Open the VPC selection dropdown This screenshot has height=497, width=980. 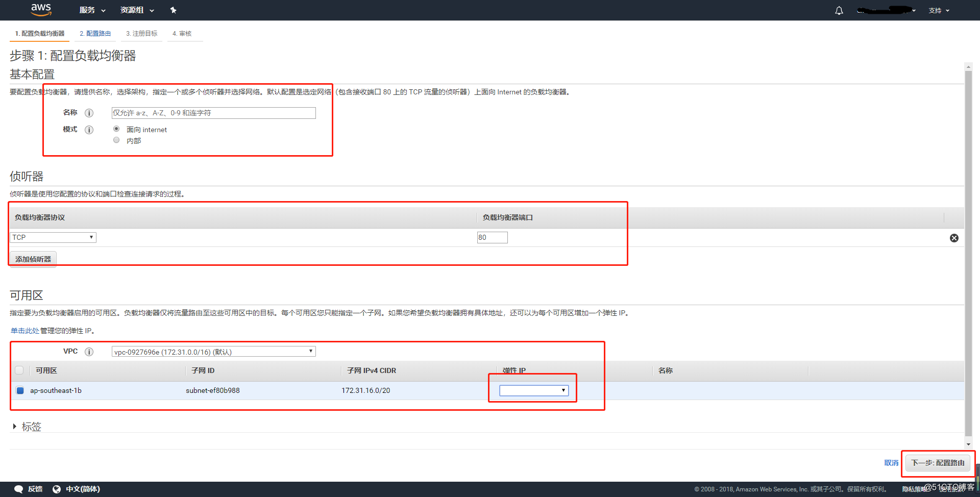(213, 352)
